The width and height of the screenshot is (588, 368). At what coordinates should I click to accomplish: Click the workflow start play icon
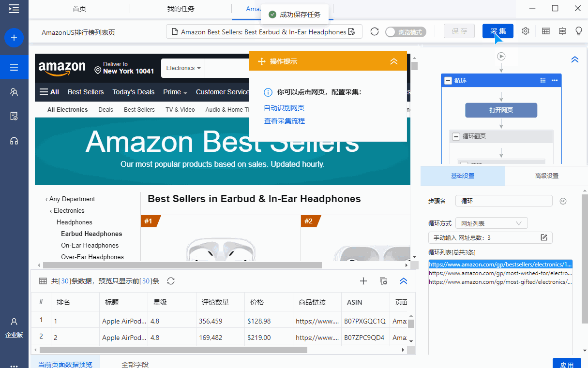click(x=501, y=56)
